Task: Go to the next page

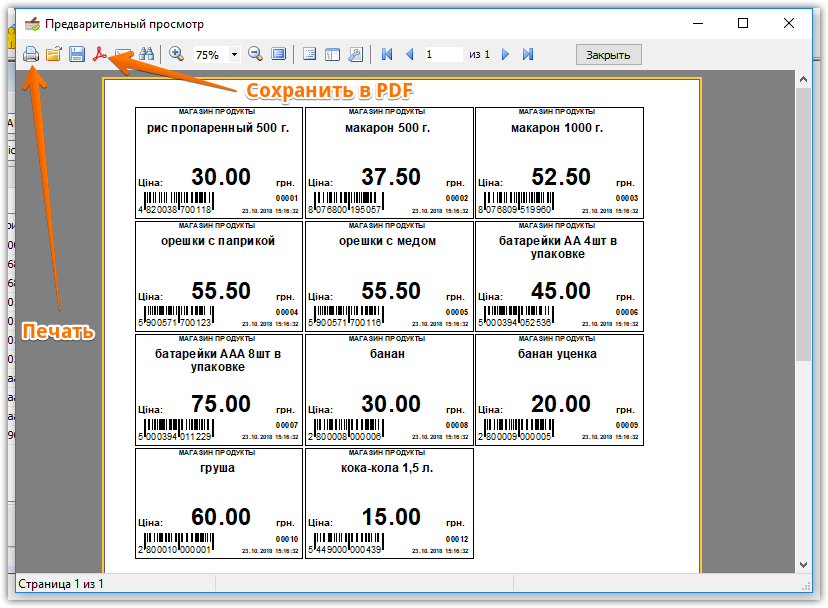Action: (506, 54)
